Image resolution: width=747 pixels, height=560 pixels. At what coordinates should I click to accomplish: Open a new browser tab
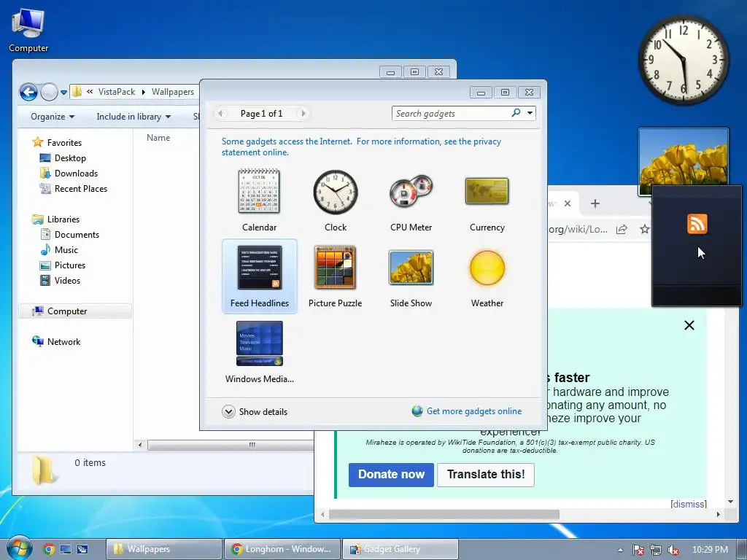(595, 203)
